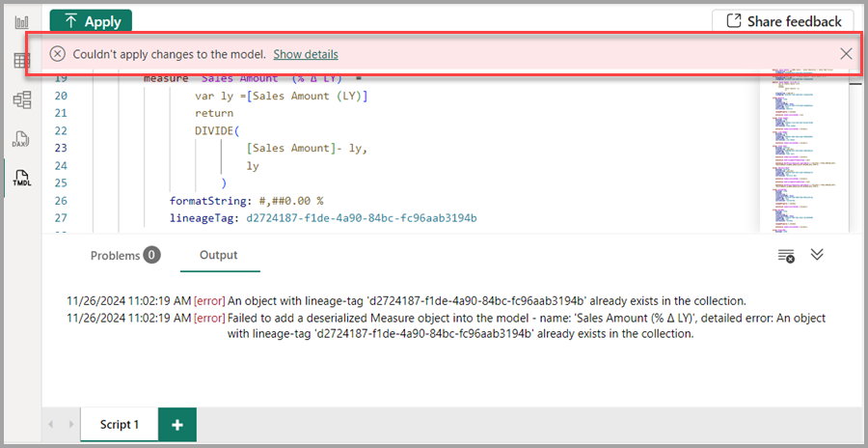Screen dimensions: 868x448
Task: Click line number 26 in gutter
Action: (x=61, y=200)
